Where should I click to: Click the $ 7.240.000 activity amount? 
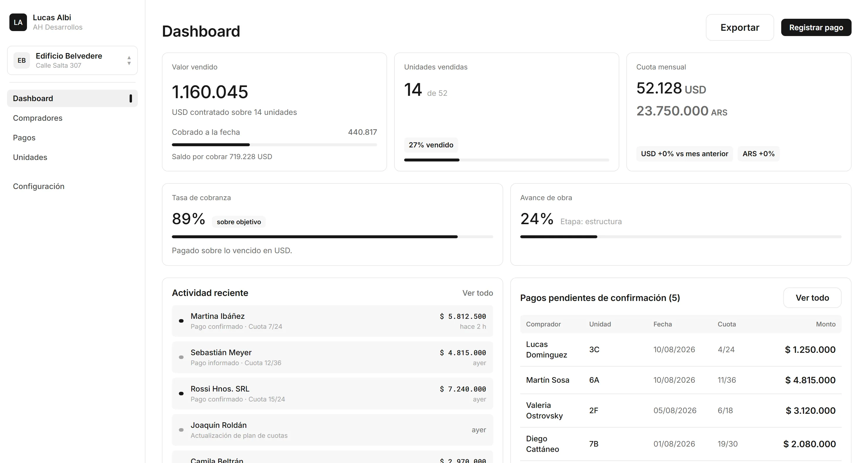pos(463,389)
